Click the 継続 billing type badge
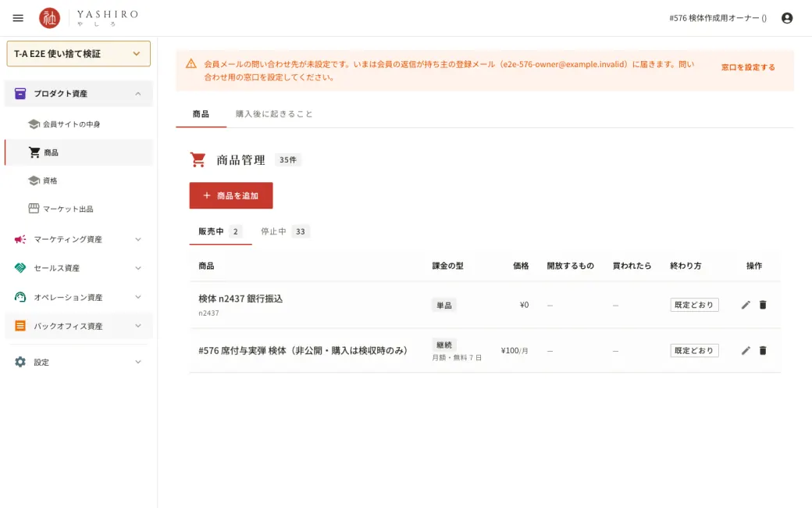This screenshot has height=508, width=812. [443, 345]
